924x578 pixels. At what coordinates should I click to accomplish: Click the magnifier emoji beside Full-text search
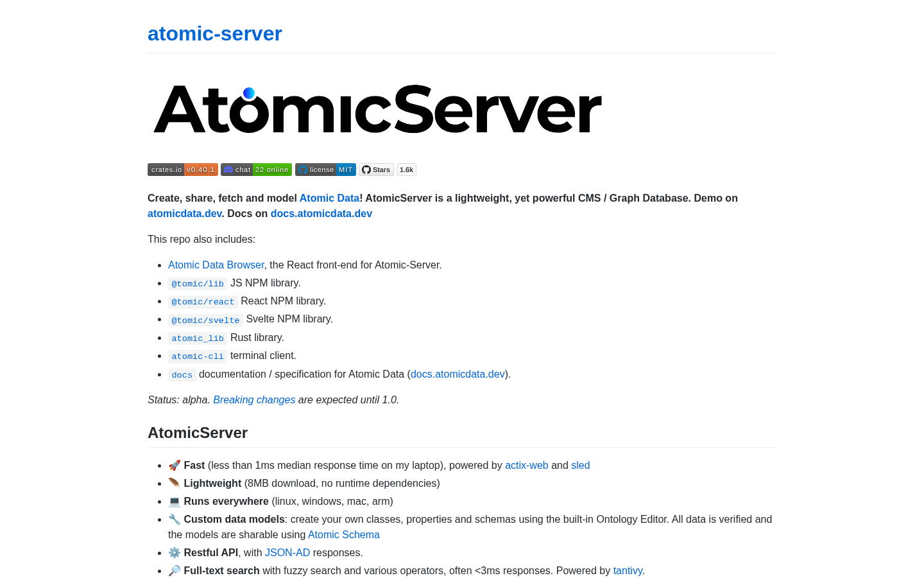coord(175,570)
